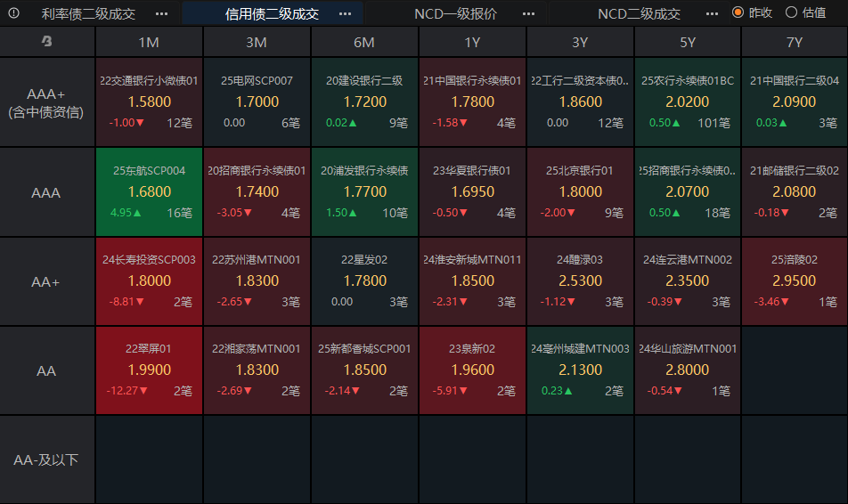This screenshot has width=848, height=504.
Task: Open the 21邮储银行二级02 cell
Action: pos(795,192)
